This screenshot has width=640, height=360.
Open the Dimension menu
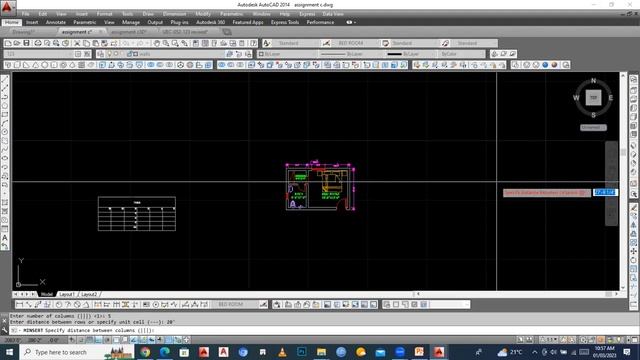[x=175, y=14]
